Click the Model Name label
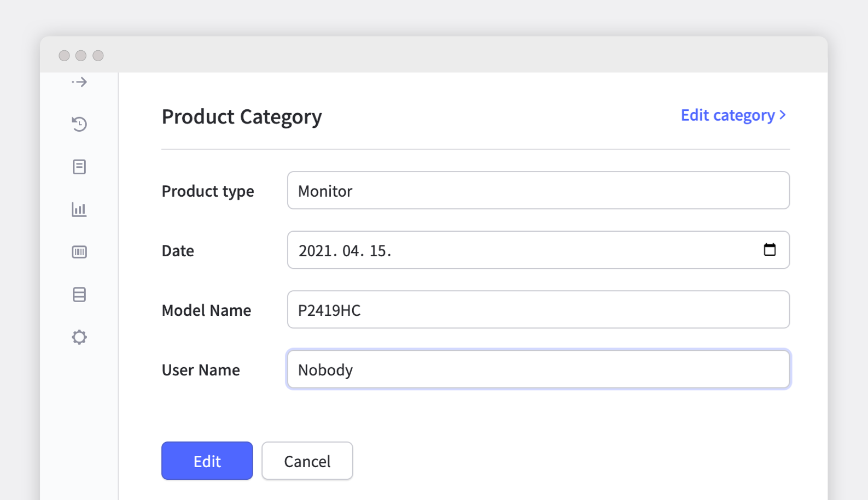 pyautogui.click(x=206, y=310)
